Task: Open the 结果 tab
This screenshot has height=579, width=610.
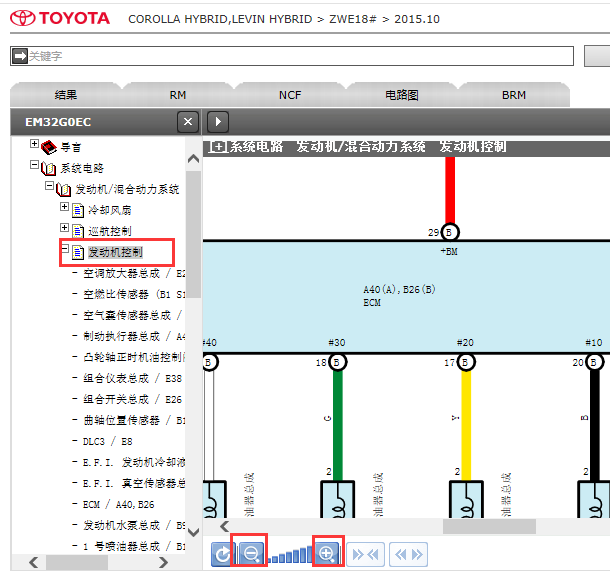Action: (66, 95)
